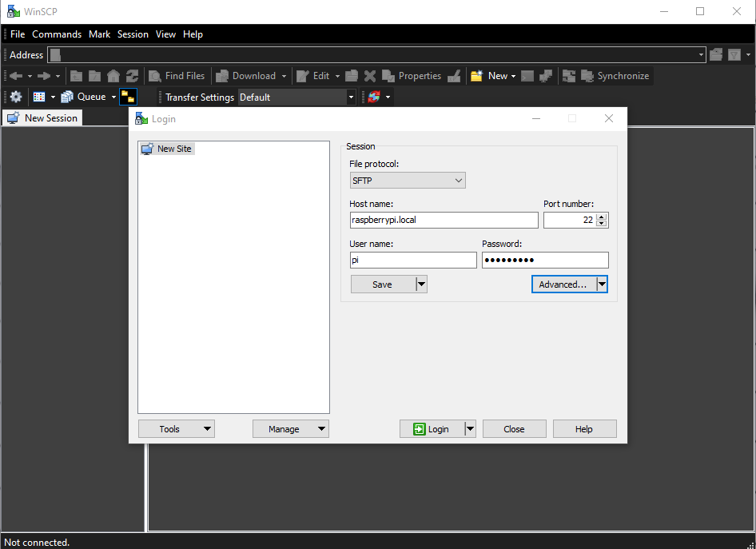Select New Site in the site list

[167, 149]
